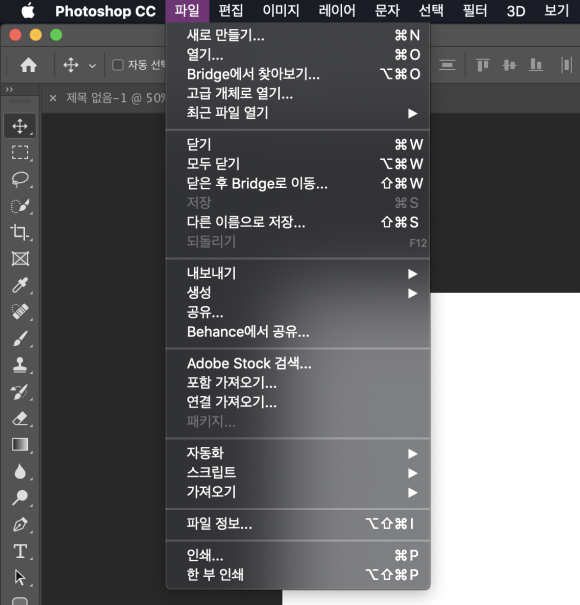
Task: Expand 가져오기 submenu
Action: [x=298, y=492]
